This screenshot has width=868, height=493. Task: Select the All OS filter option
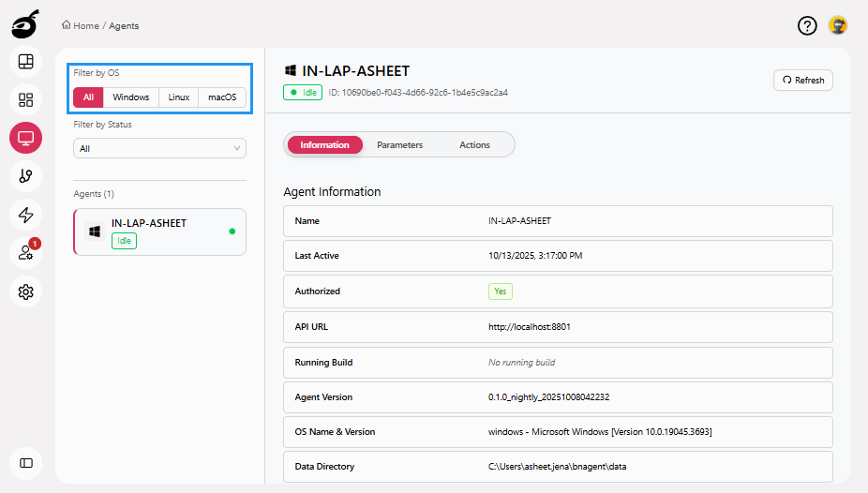pyautogui.click(x=88, y=97)
